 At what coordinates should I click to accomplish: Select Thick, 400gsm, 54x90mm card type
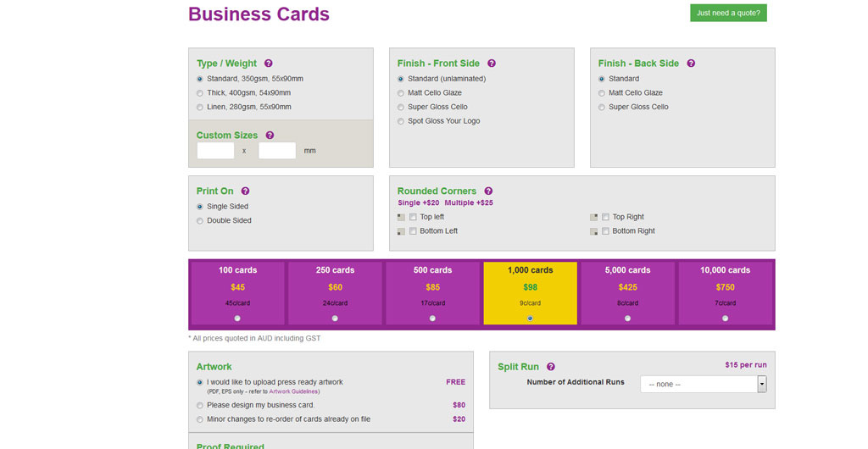click(200, 93)
